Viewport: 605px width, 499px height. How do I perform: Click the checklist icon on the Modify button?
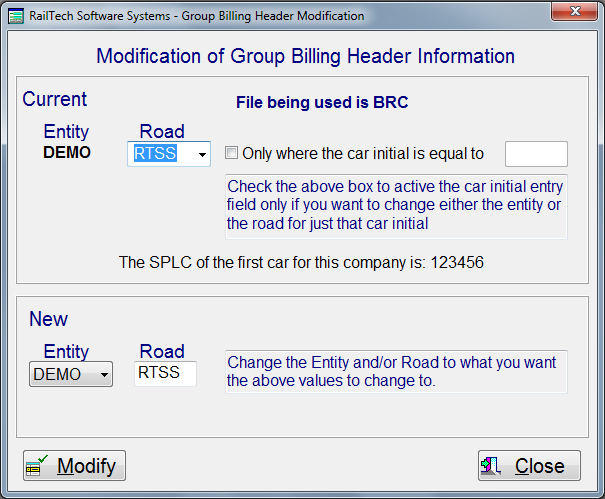[x=37, y=467]
